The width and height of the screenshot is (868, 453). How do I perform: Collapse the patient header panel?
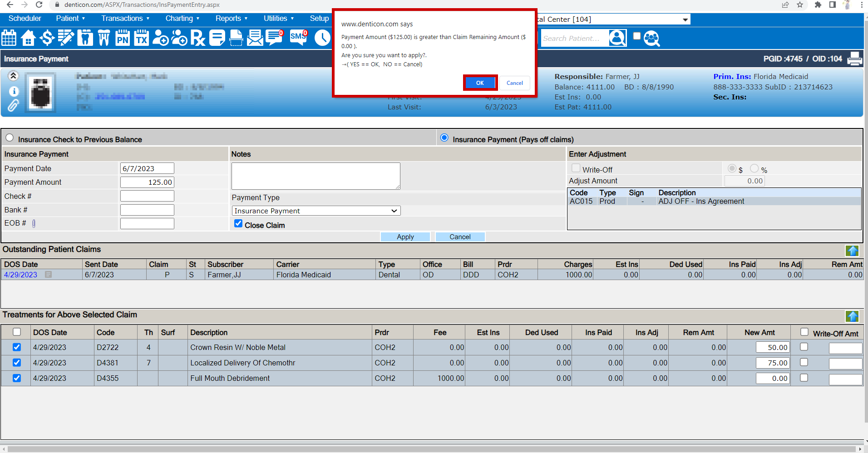tap(13, 76)
